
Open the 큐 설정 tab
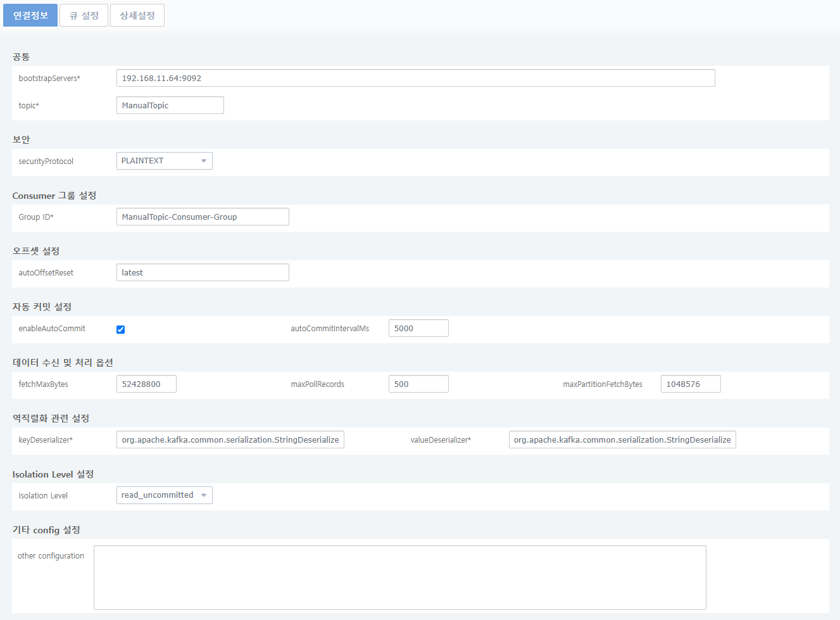click(84, 15)
